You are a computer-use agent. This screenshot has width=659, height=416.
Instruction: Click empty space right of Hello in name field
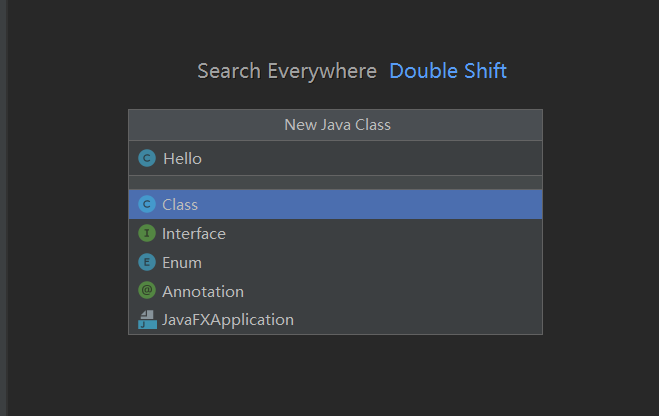(x=400, y=158)
